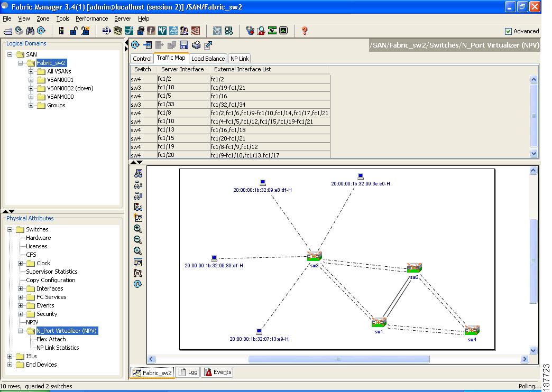Screen dimensions: 552x392
Task: Open the Log panel at the bottom
Action: 188,372
